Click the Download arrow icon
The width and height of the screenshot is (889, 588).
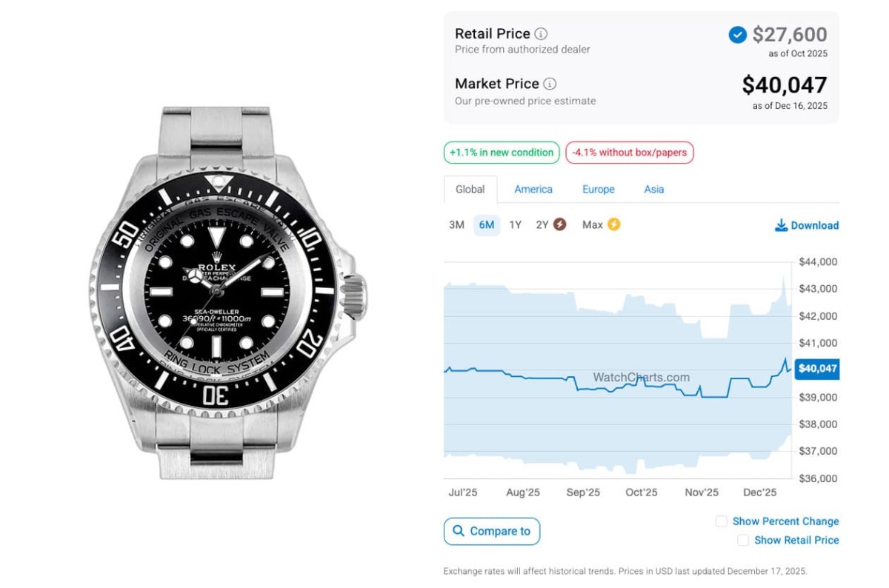[x=781, y=225]
